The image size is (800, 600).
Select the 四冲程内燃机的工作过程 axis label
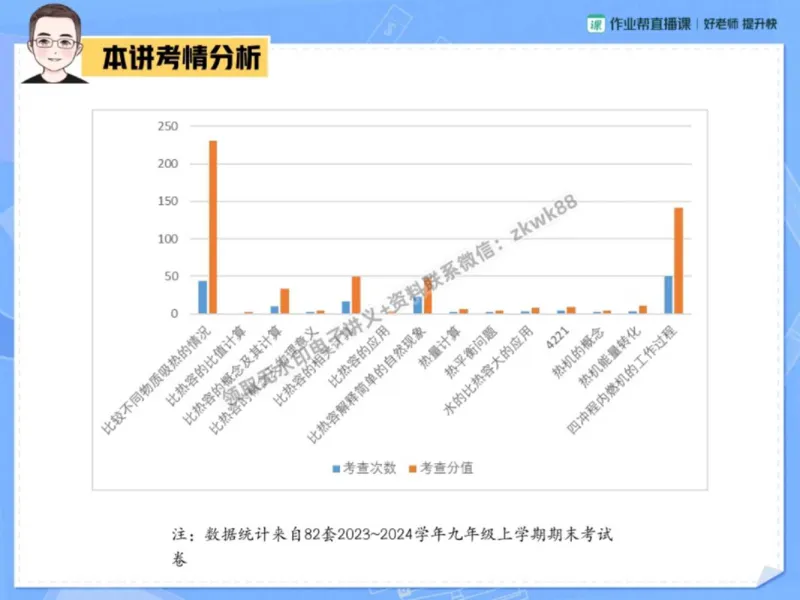click(x=622, y=380)
